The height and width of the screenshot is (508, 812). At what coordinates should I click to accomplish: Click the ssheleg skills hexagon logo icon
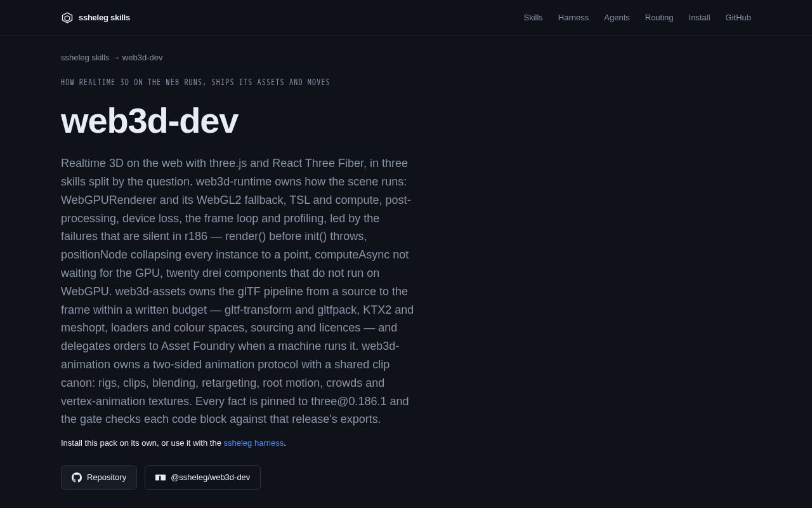(x=67, y=18)
